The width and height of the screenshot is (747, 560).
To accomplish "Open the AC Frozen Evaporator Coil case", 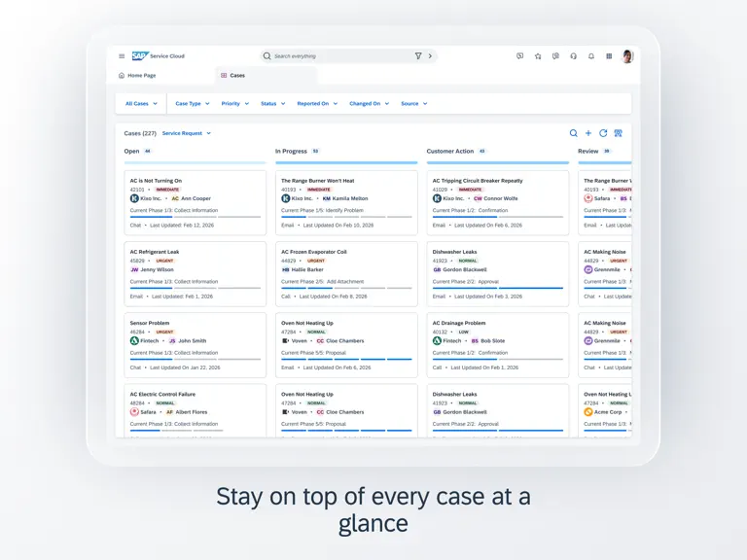I will point(346,274).
